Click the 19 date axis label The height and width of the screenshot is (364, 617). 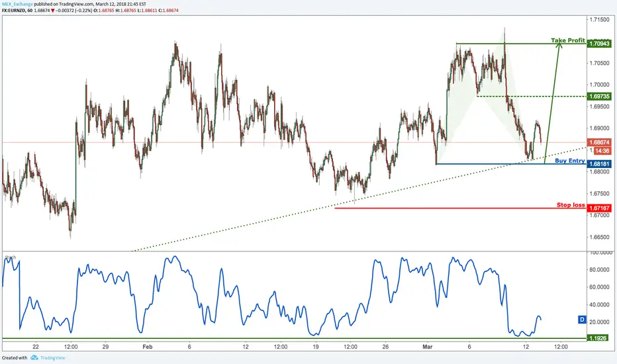(316, 347)
